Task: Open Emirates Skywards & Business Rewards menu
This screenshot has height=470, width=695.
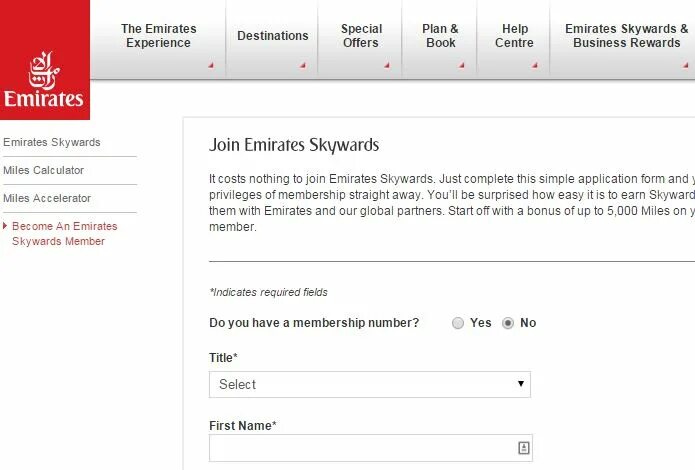Action: (x=626, y=36)
